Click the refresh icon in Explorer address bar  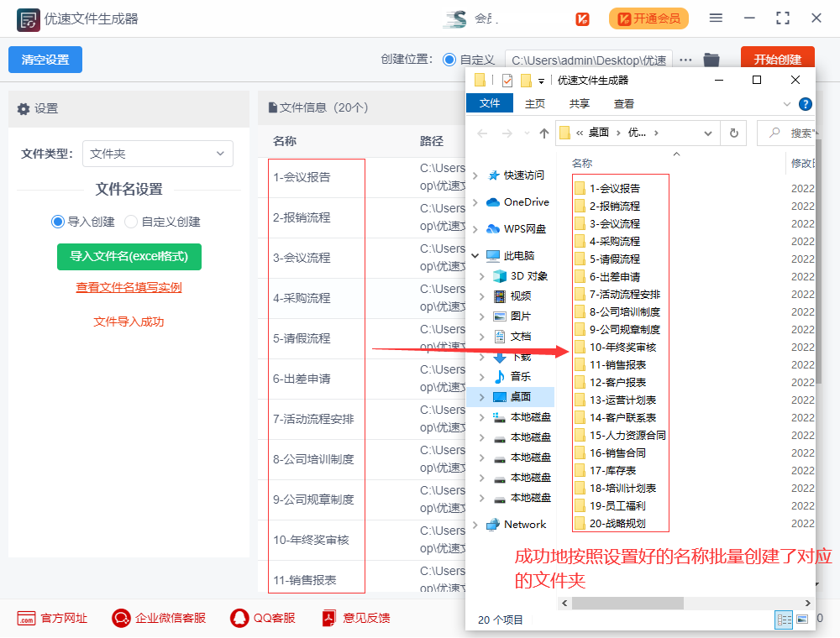[732, 133]
